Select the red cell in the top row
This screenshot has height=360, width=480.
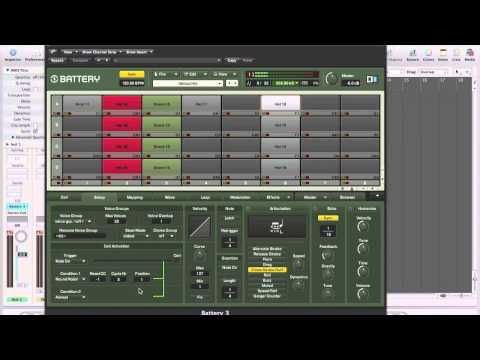tap(122, 104)
